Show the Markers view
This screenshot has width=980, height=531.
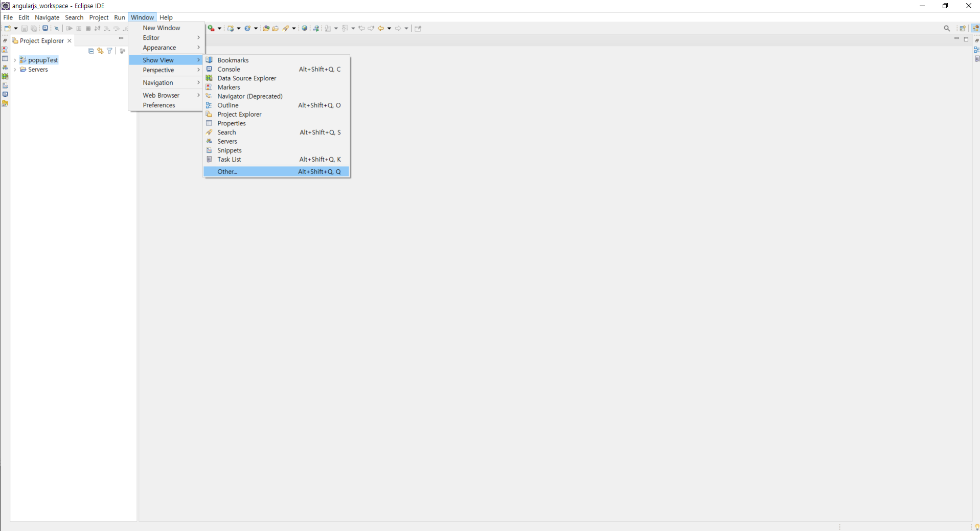pos(277,87)
